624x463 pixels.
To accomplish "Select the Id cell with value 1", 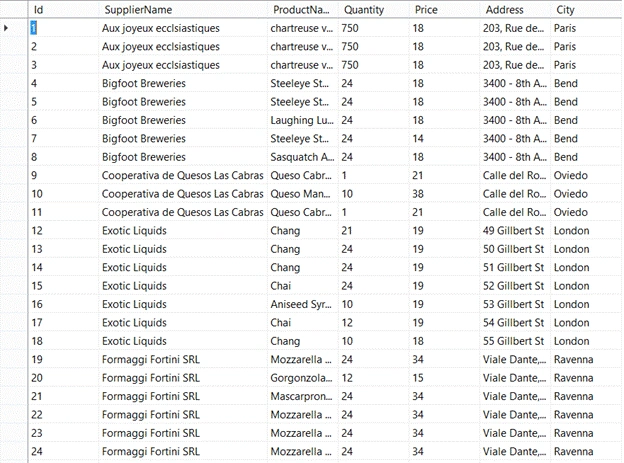I will pyautogui.click(x=64, y=28).
